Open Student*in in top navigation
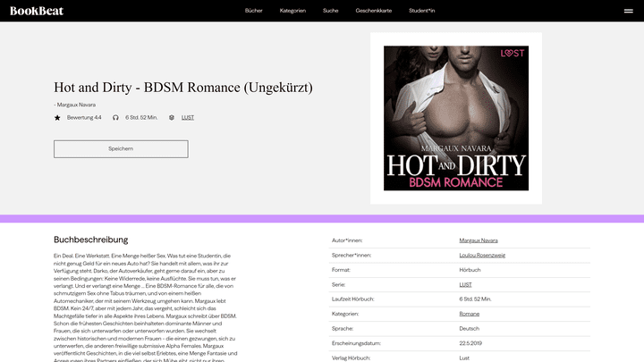This screenshot has height=362, width=644. point(421,11)
